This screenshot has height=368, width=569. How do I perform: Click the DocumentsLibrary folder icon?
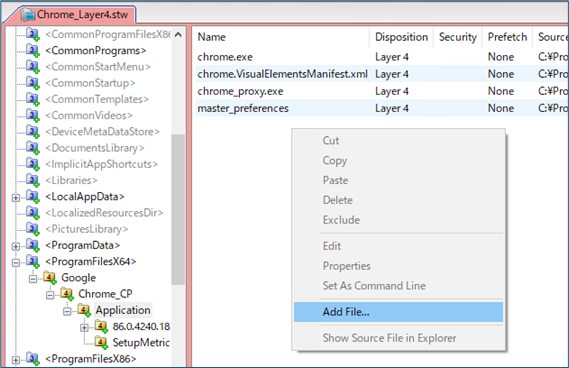pos(33,148)
